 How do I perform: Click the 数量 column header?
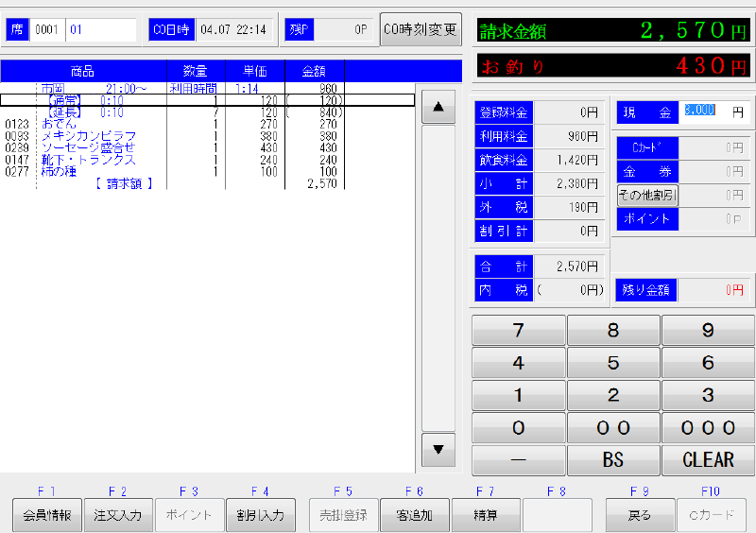(196, 72)
